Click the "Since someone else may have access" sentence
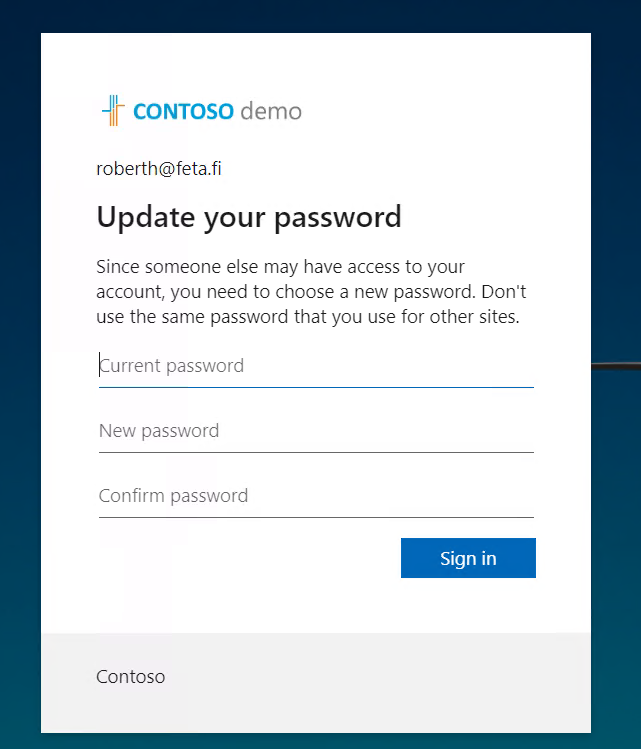 (x=260, y=267)
